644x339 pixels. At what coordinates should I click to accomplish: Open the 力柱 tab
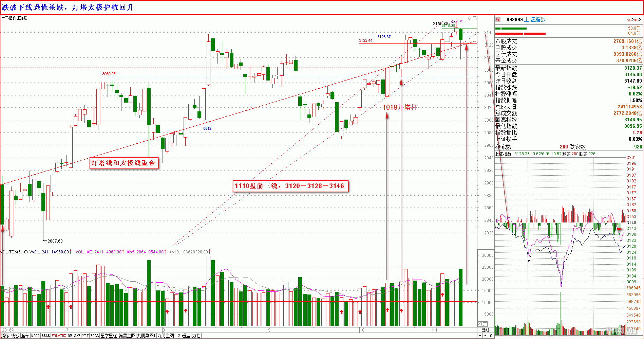coord(196,336)
